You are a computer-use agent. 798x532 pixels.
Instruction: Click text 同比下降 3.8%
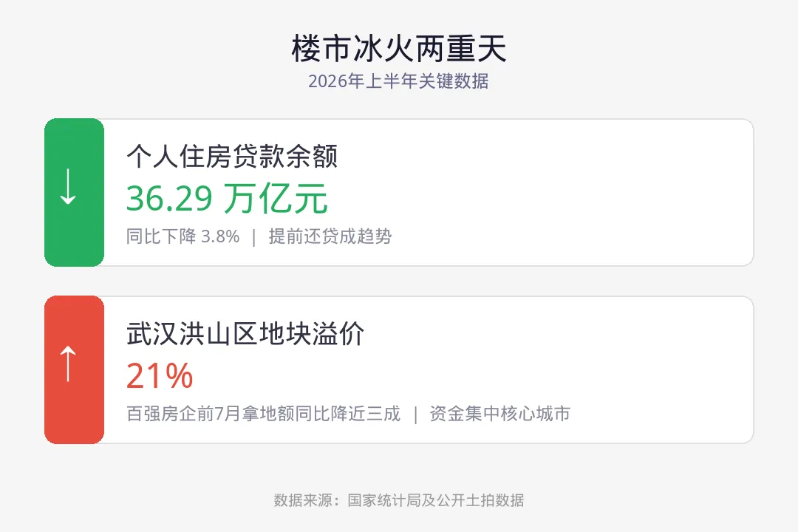click(x=183, y=236)
